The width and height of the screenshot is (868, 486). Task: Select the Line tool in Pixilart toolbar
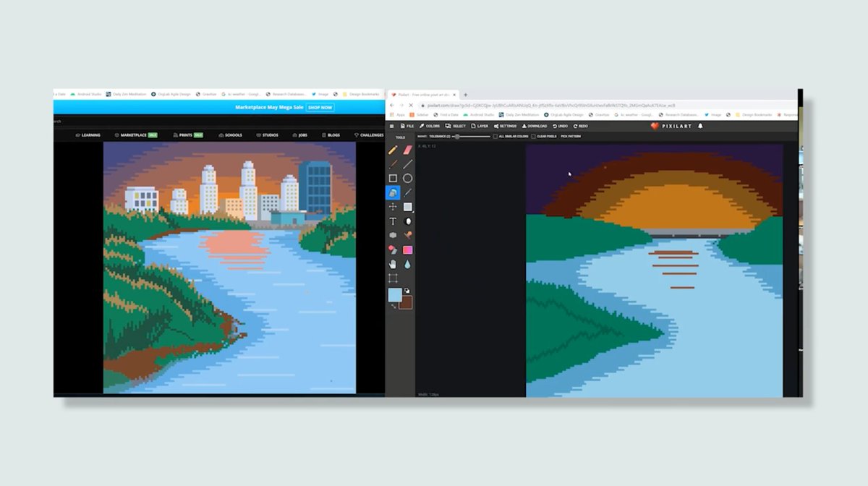pyautogui.click(x=407, y=164)
